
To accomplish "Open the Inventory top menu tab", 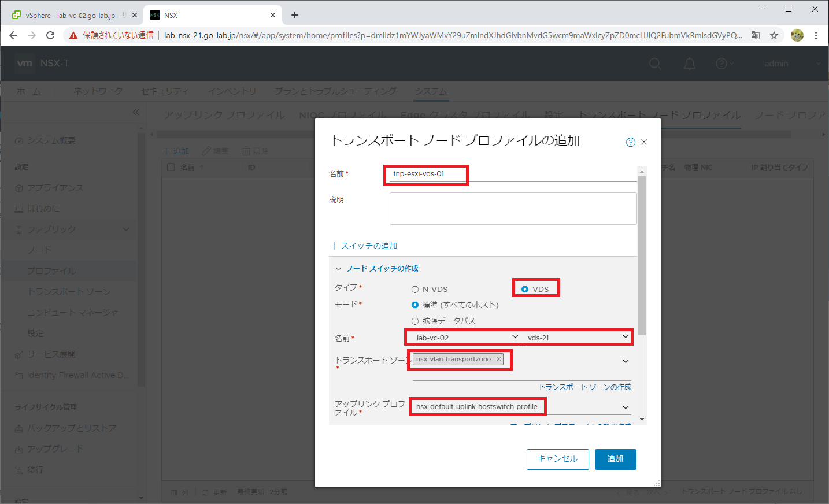I will pos(232,91).
